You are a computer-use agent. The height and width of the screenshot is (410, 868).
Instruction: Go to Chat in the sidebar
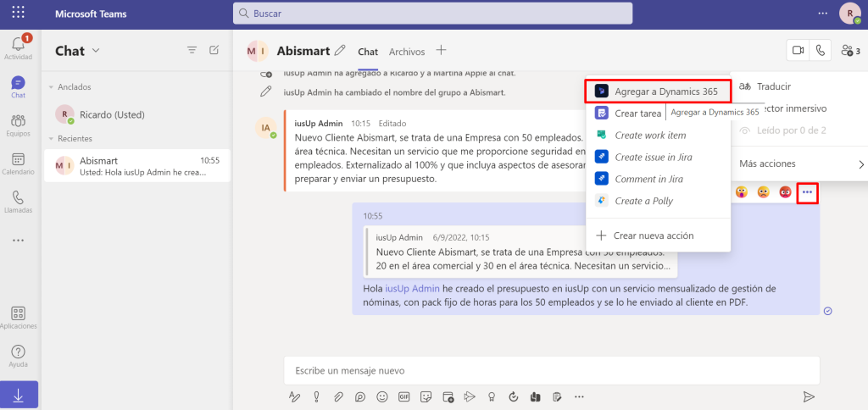(x=19, y=87)
